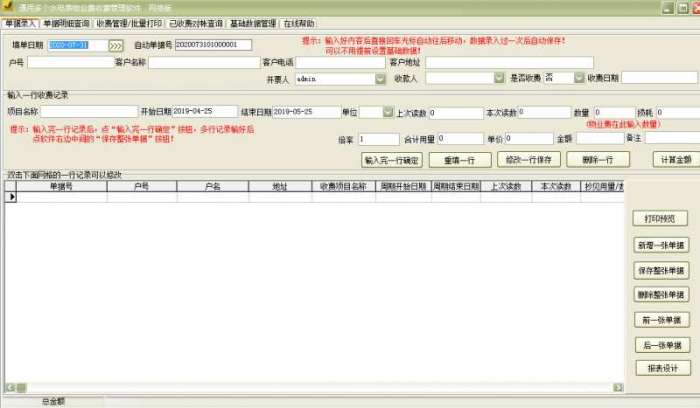The image size is (700, 408).
Task: Click the 上次读数 input field
Action: [456, 113]
